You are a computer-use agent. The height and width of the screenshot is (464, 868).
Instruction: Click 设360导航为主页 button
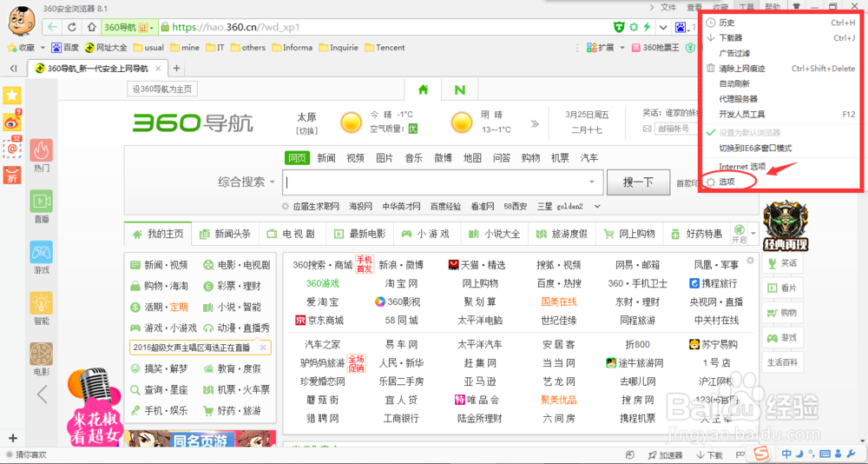162,89
